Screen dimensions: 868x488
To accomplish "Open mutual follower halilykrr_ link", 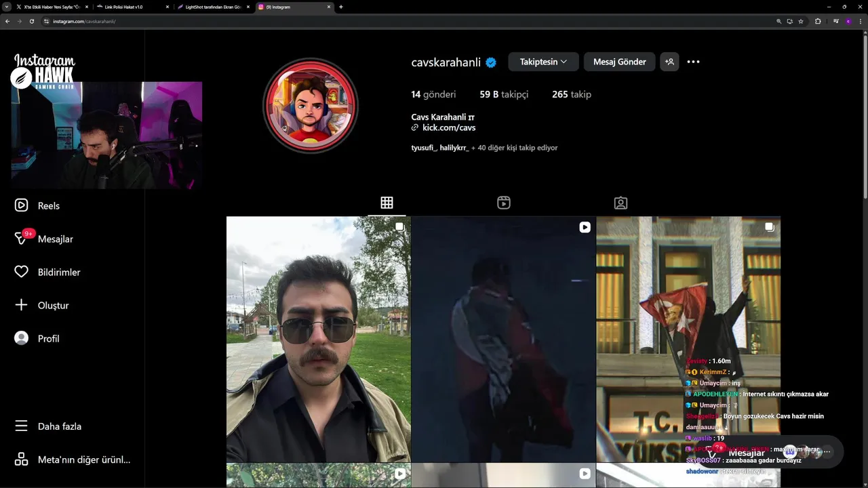I will coord(454,148).
